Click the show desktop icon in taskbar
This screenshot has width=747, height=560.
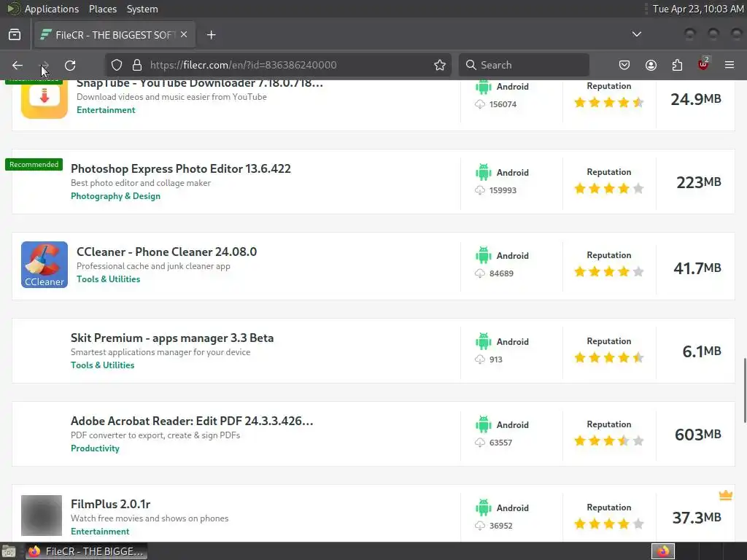9,551
